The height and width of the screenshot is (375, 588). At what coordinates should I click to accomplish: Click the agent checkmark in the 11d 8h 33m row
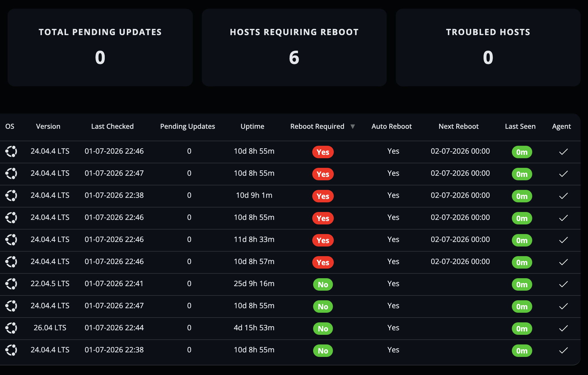(563, 240)
